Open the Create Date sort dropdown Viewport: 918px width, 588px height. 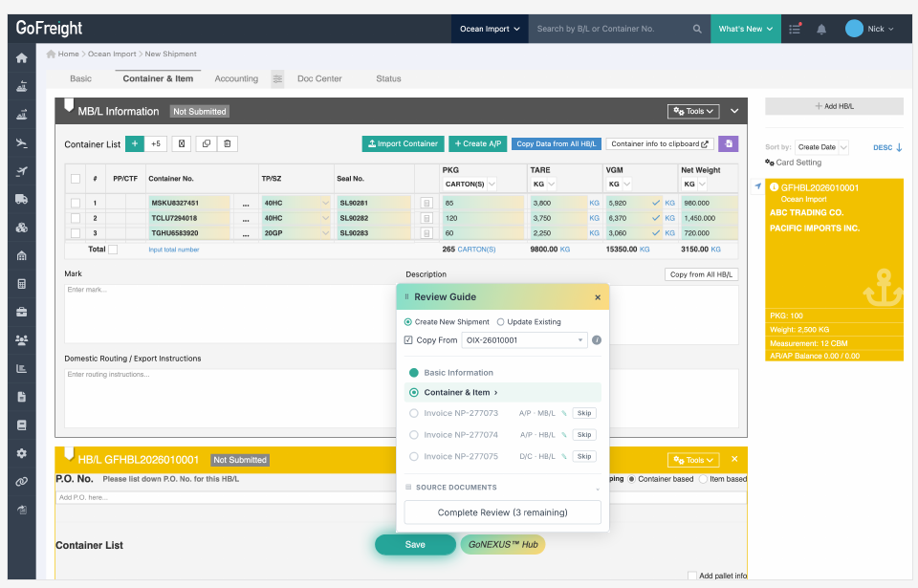(x=821, y=147)
